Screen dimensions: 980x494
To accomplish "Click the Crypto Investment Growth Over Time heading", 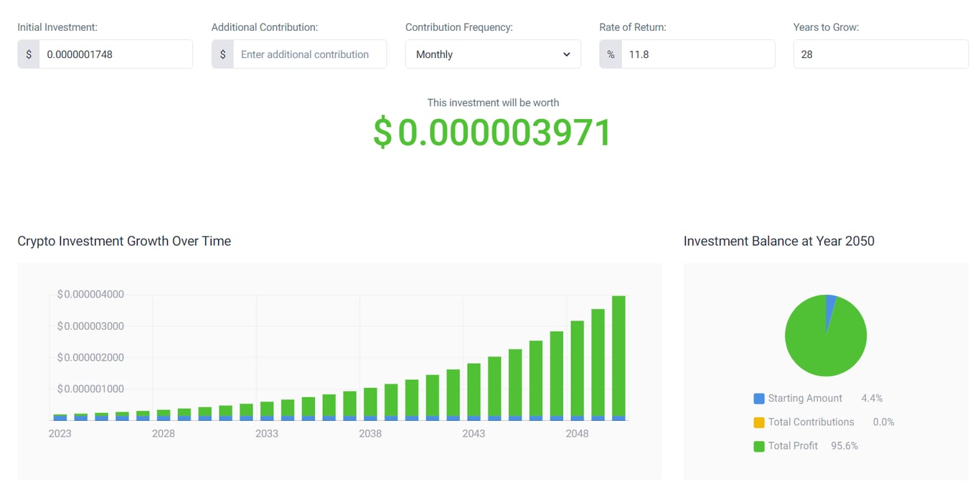I will (123, 241).
